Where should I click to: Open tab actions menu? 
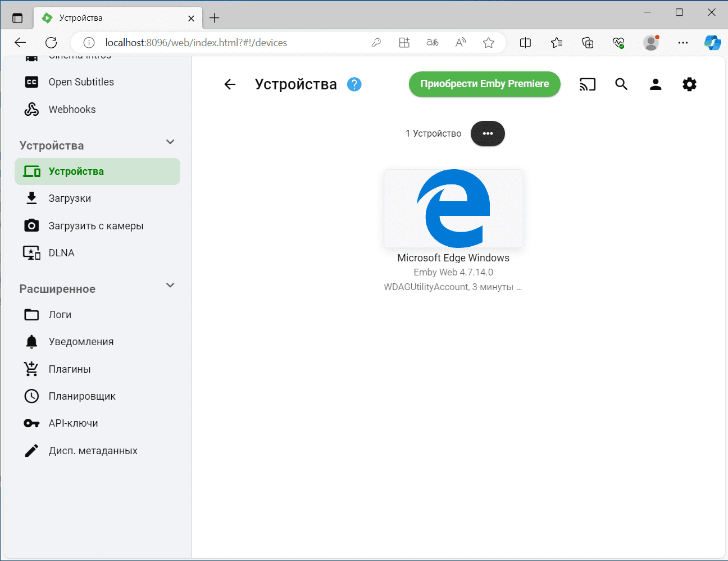[17, 18]
